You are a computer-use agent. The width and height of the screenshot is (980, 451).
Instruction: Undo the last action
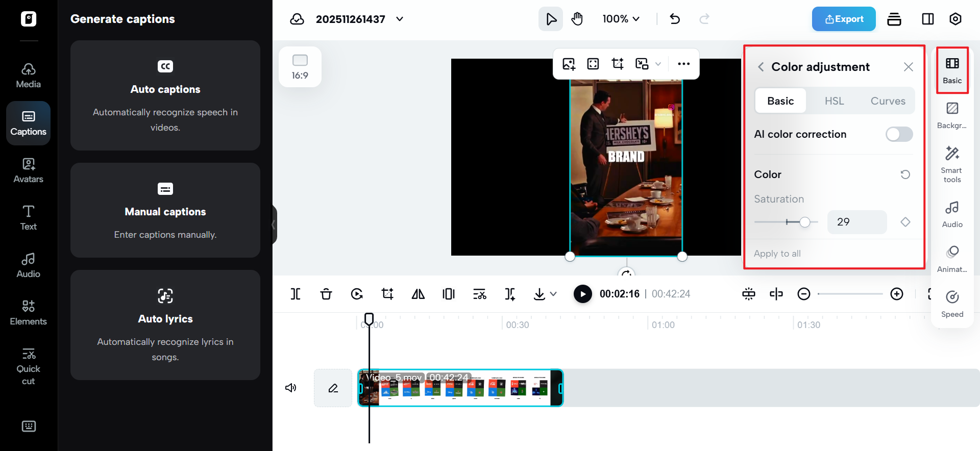click(675, 19)
